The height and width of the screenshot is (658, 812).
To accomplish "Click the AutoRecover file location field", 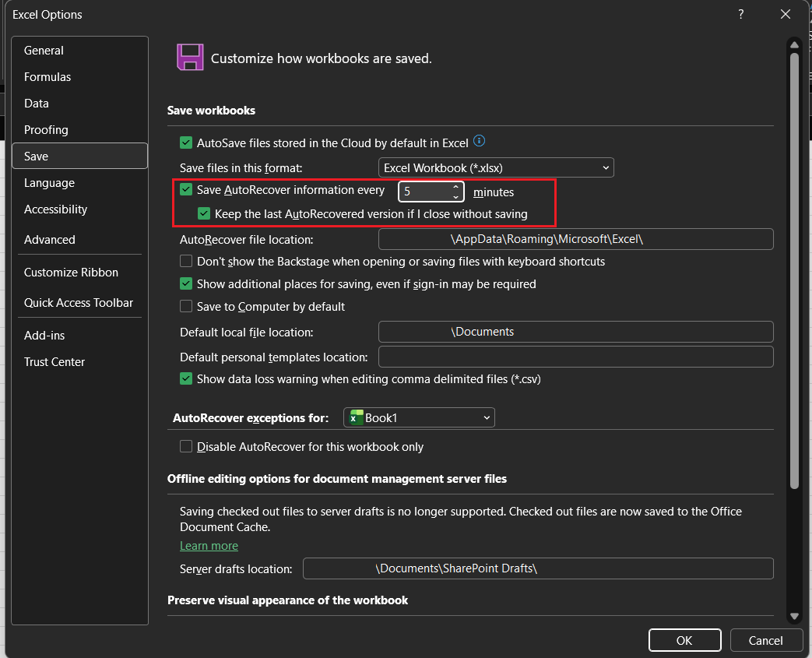I will coord(576,239).
